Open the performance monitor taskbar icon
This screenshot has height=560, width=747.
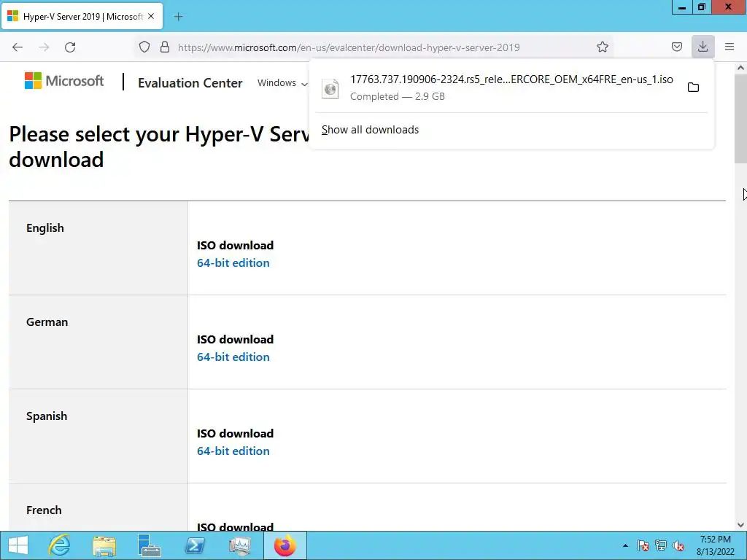coord(239,545)
